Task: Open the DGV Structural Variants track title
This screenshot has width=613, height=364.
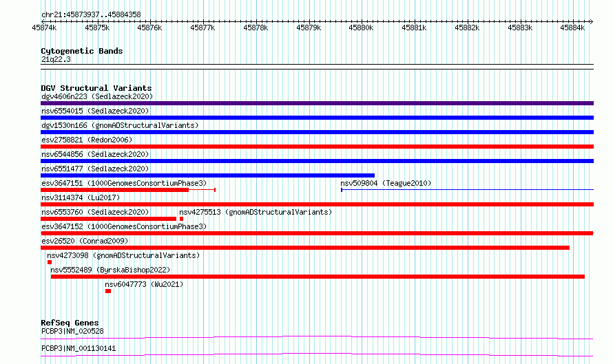Action: [x=96, y=88]
